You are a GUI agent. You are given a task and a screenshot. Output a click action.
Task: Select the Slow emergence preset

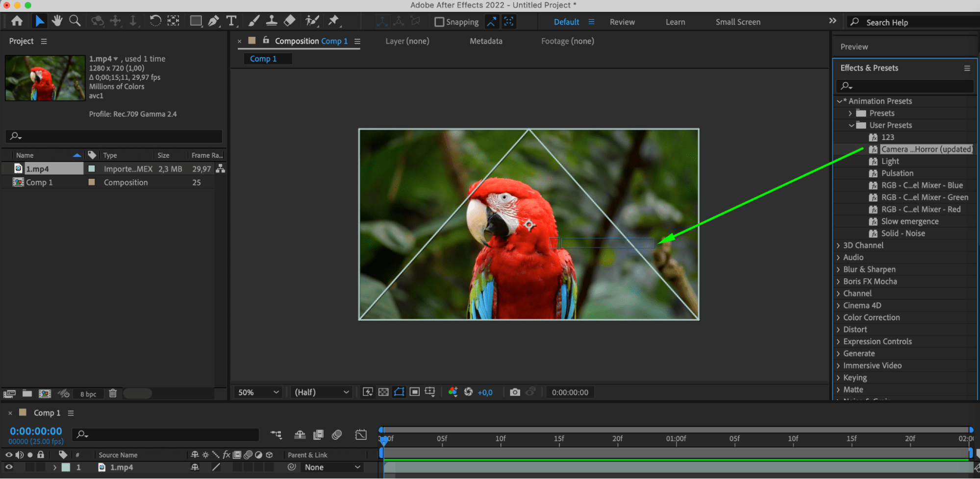click(909, 221)
